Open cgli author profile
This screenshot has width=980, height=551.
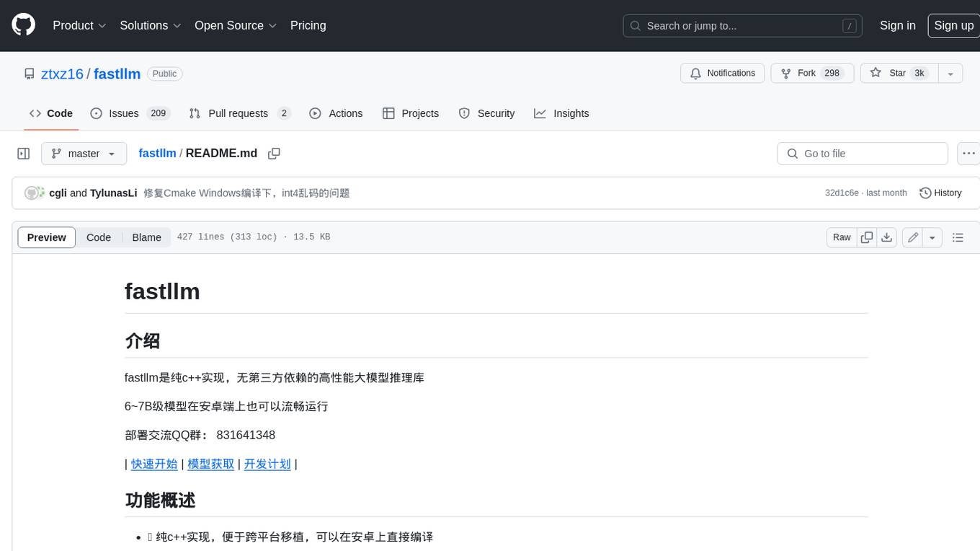(x=58, y=193)
